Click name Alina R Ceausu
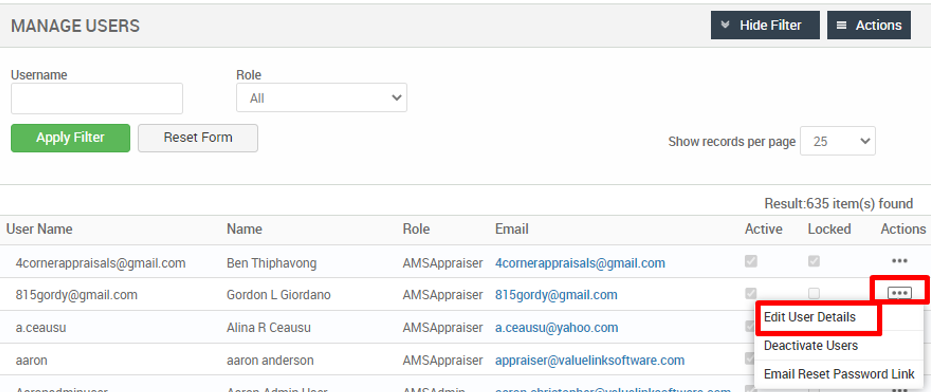The image size is (931, 392). 268,327
